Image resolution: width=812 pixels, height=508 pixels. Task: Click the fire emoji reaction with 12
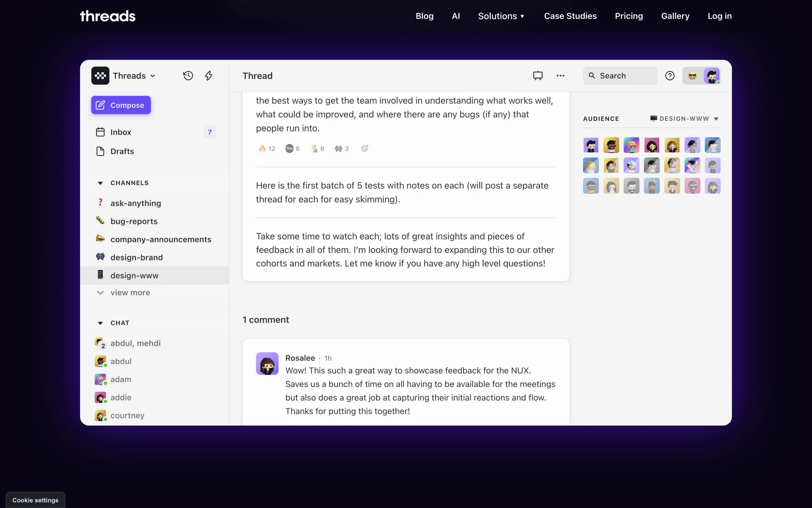267,149
